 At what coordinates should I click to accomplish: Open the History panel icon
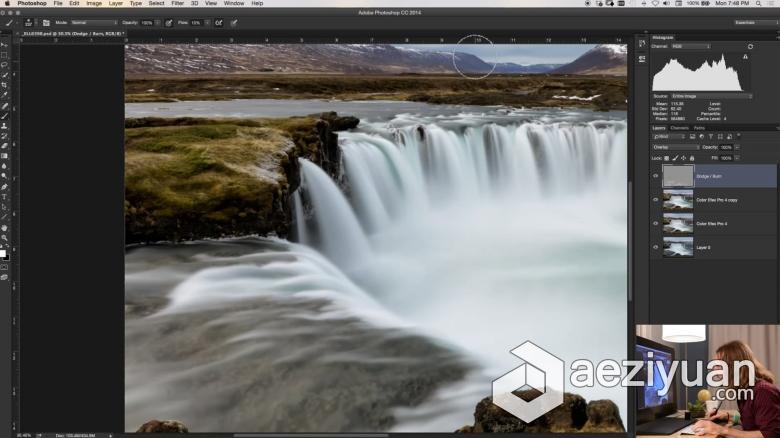coord(642,44)
